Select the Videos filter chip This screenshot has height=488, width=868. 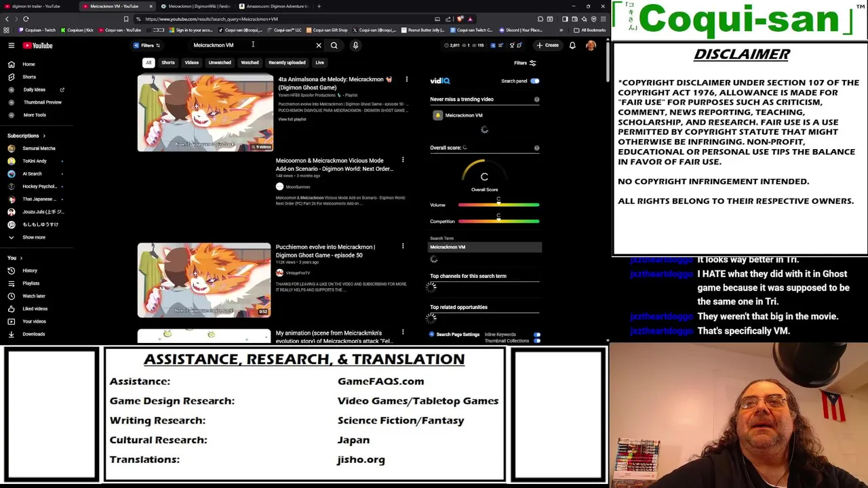[x=192, y=62]
